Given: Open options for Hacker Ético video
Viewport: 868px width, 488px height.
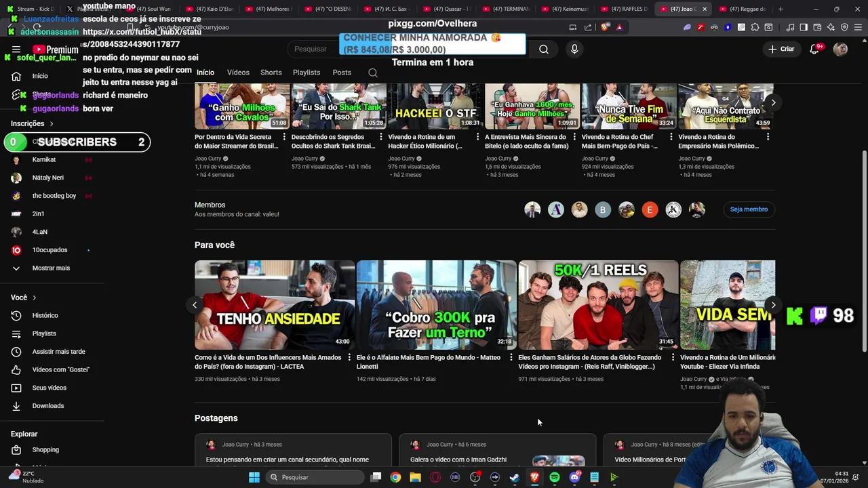Looking at the screenshot, I should point(477,137).
